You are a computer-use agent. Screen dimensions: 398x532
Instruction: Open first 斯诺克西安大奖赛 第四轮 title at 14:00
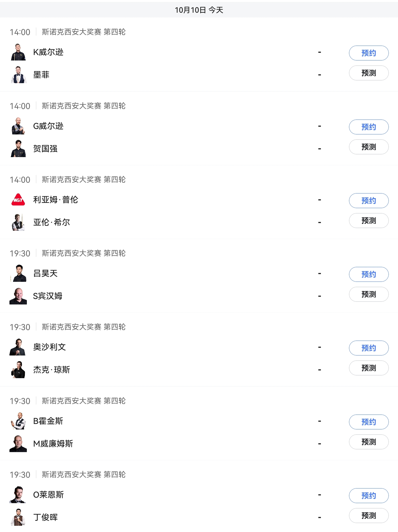84,32
